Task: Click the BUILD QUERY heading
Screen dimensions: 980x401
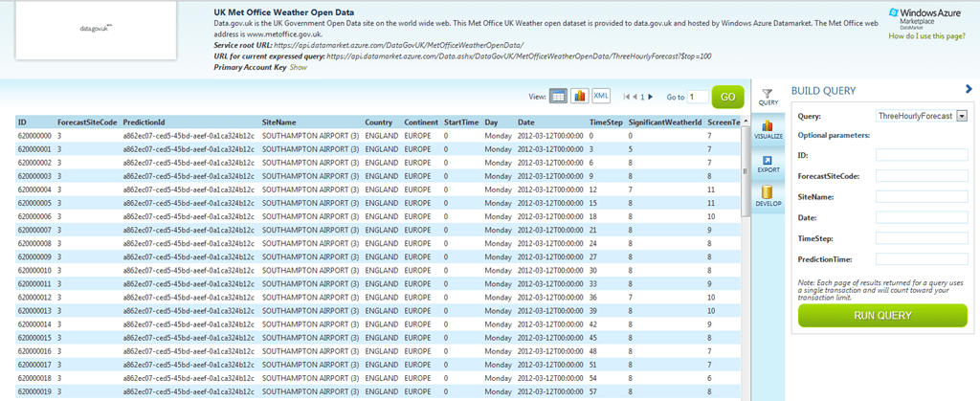Action: tap(823, 91)
